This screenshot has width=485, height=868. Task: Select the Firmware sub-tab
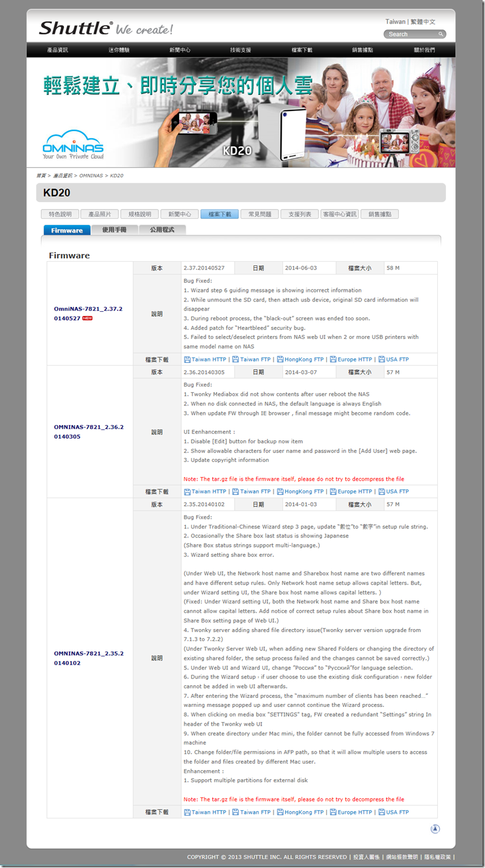pos(67,230)
